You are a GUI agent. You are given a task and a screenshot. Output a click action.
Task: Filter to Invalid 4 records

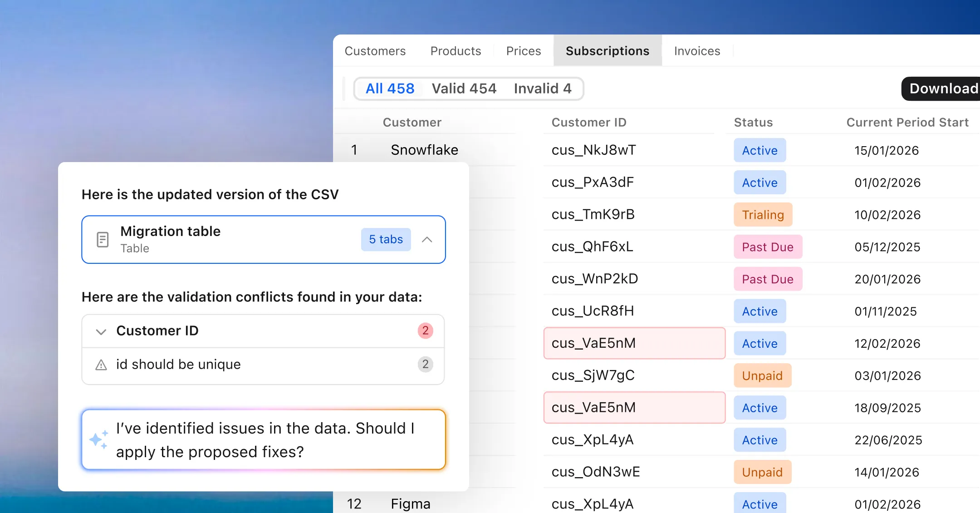tap(542, 89)
